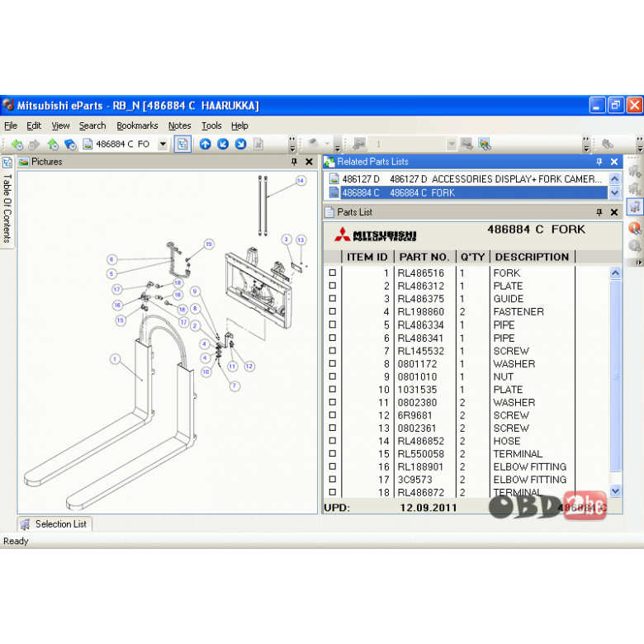Open the Search menu

[x=92, y=125]
